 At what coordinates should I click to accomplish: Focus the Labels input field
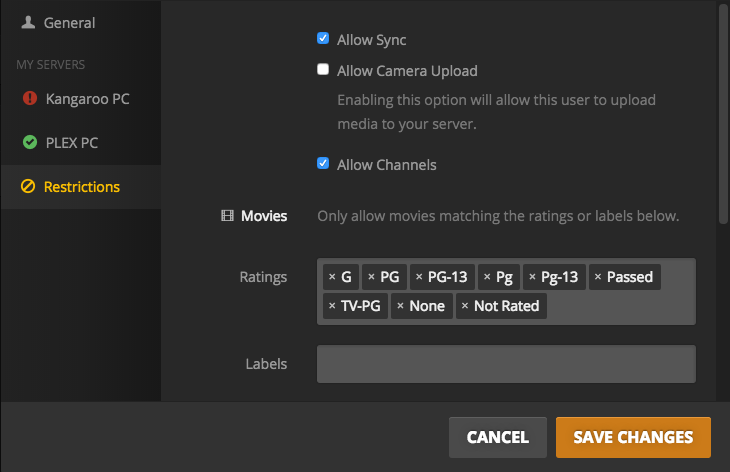(x=506, y=364)
